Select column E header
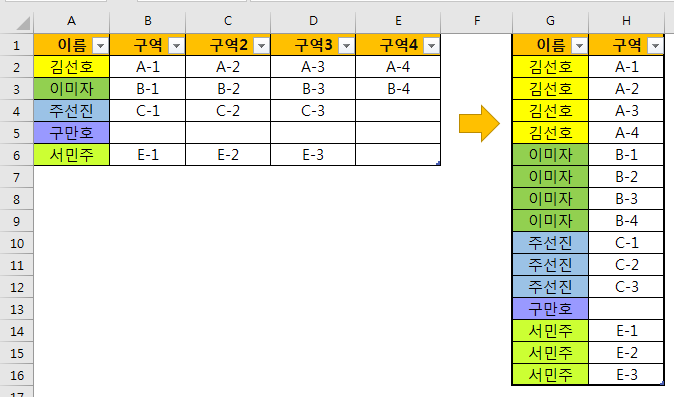 [398, 21]
